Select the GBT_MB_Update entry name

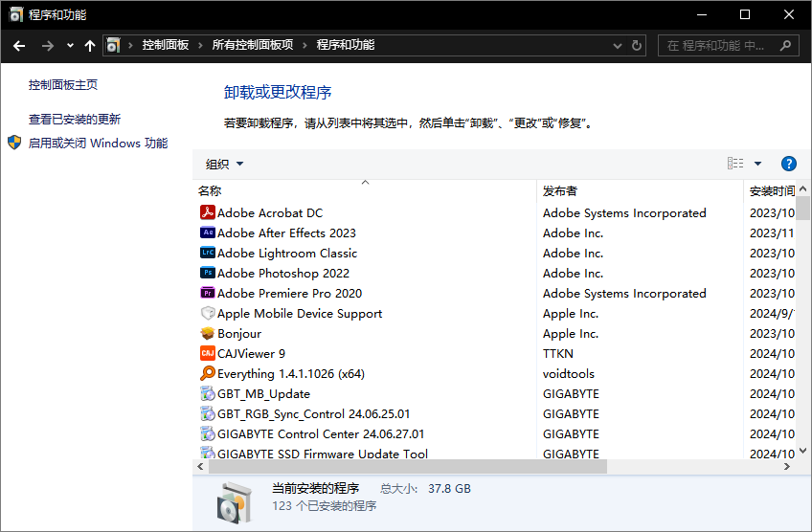[x=263, y=393]
